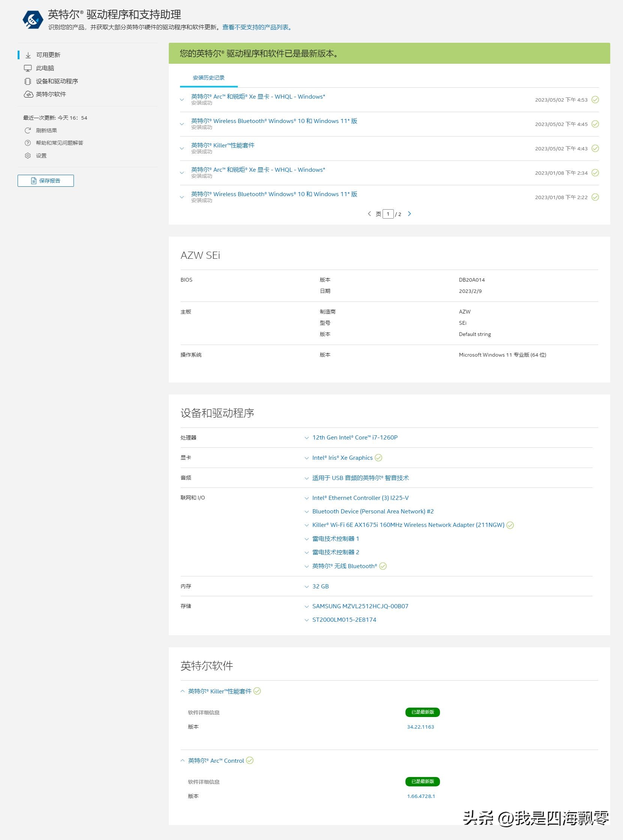Switch to the 安装历史记录 tab

[209, 78]
